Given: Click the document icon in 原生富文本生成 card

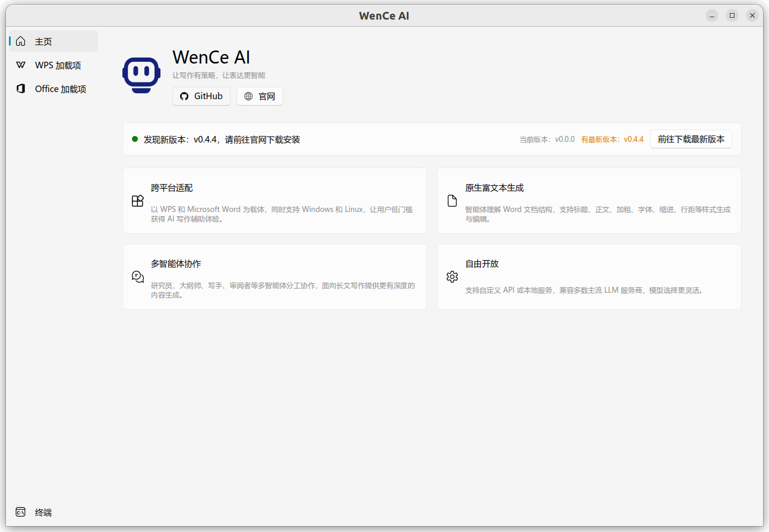Looking at the screenshot, I should pos(452,201).
